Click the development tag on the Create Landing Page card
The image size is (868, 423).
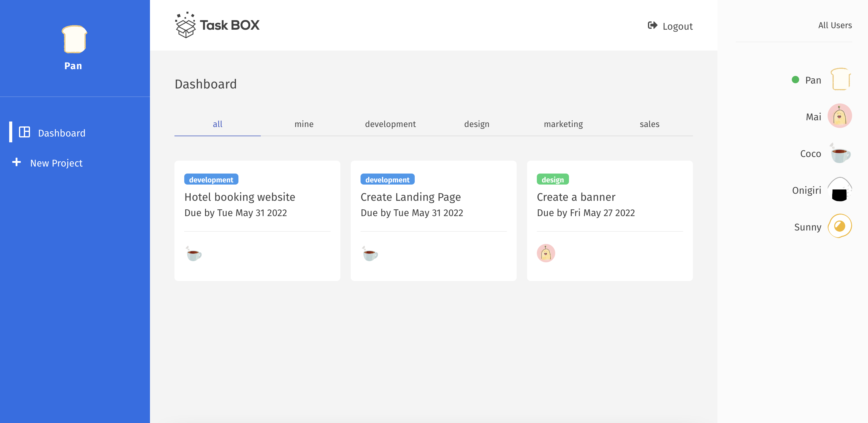pyautogui.click(x=387, y=179)
